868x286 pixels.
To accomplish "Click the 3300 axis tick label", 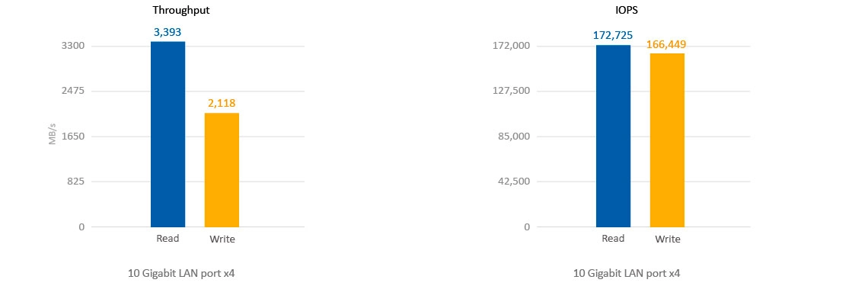I will point(72,46).
